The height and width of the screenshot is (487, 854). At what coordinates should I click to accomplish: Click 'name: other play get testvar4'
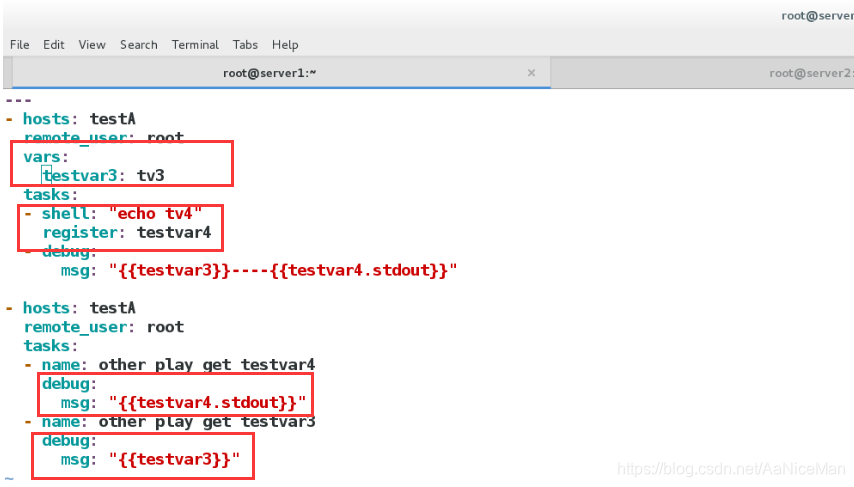(x=169, y=364)
